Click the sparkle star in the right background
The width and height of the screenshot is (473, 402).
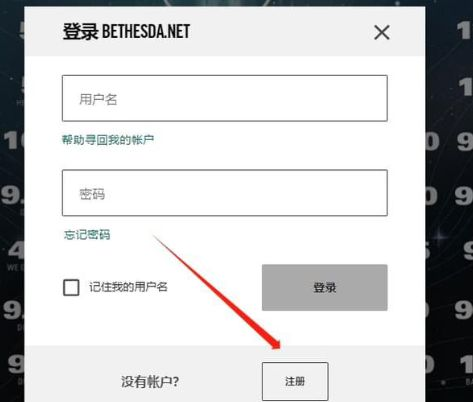point(441,237)
